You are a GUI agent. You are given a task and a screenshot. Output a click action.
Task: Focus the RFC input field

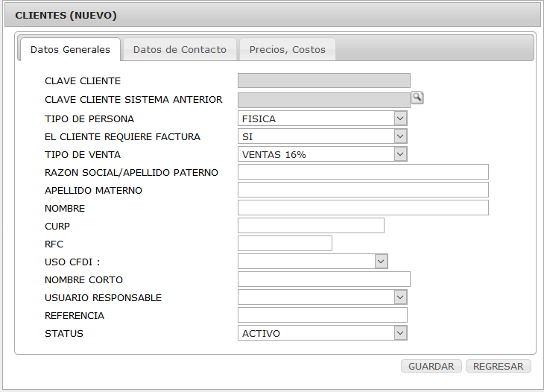(285, 244)
